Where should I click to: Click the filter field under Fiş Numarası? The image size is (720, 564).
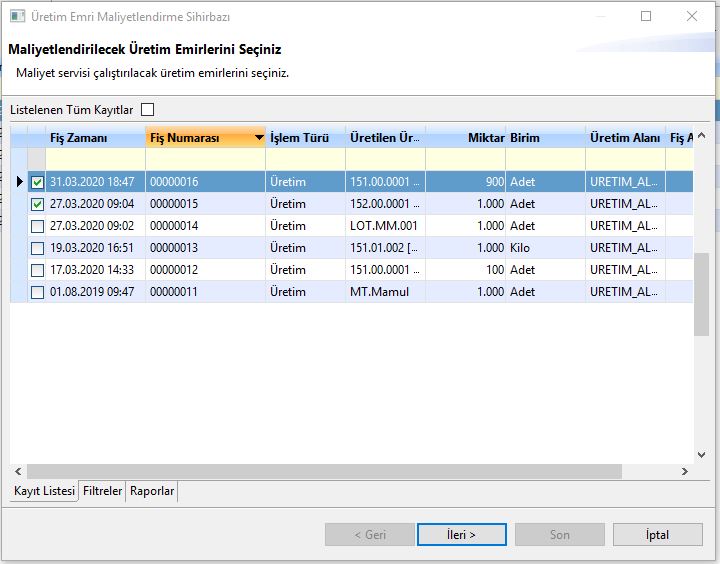point(205,159)
